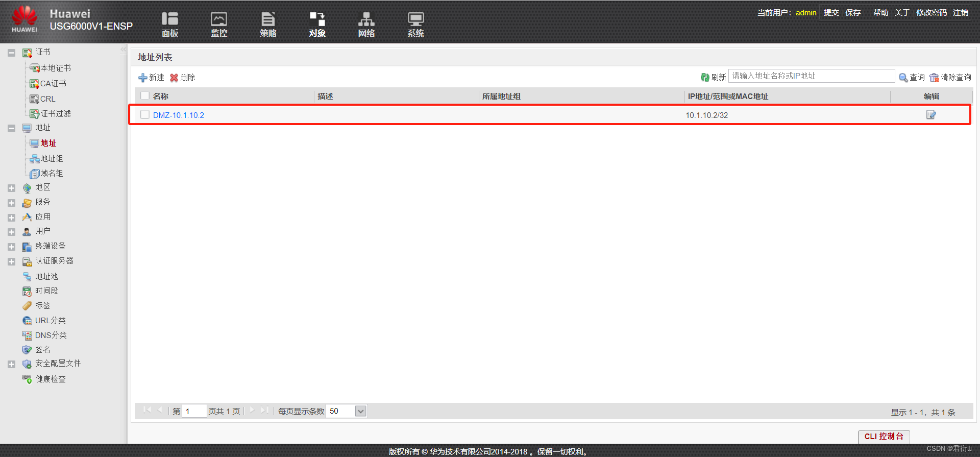
Task: Expand the 认证服务器 tree node
Action: 11,261
